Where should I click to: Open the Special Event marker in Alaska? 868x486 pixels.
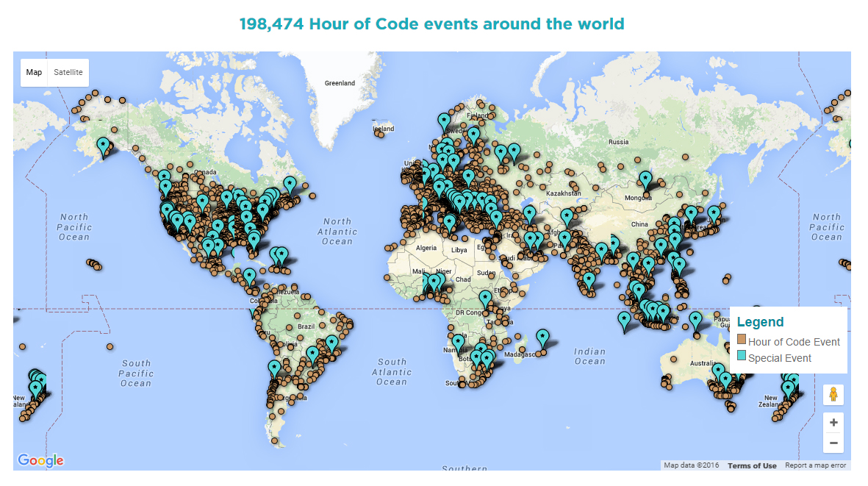coord(104,146)
